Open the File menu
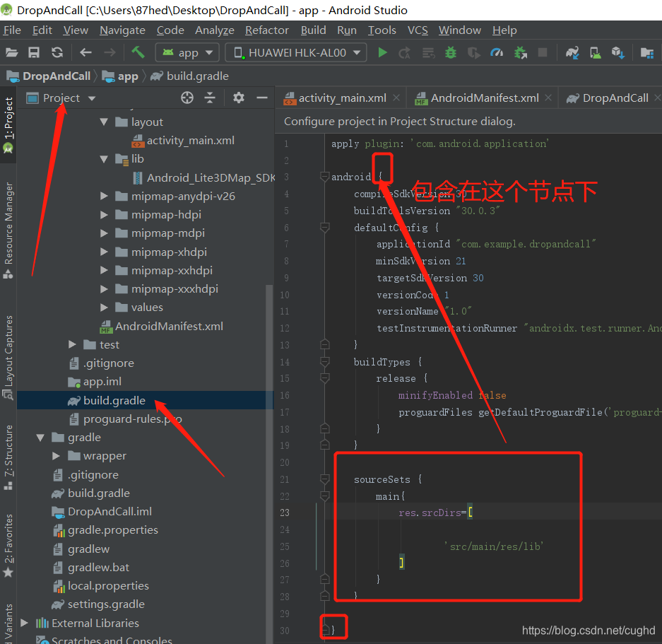Screen dimensions: 662x644 pyautogui.click(x=12, y=30)
